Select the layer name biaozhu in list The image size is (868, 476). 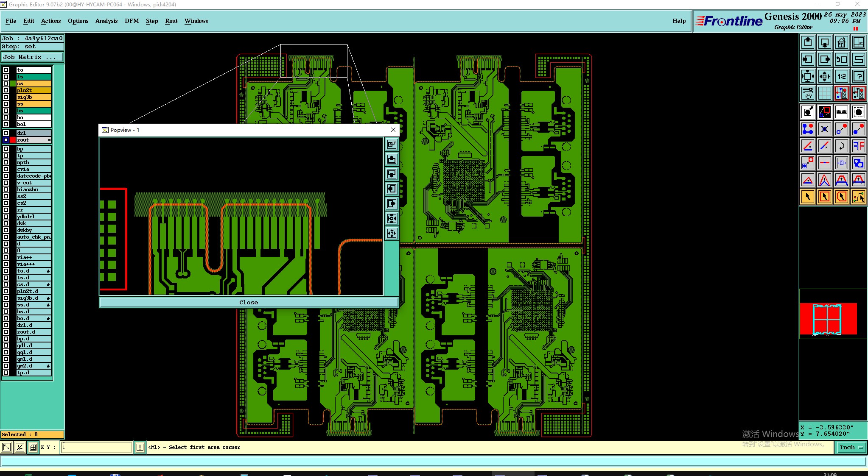click(x=34, y=189)
